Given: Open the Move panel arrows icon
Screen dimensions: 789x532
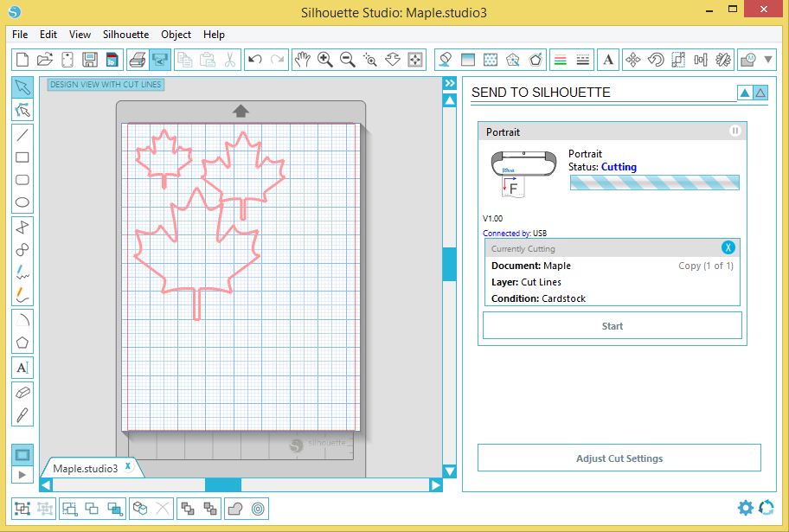Looking at the screenshot, I should tap(633, 60).
